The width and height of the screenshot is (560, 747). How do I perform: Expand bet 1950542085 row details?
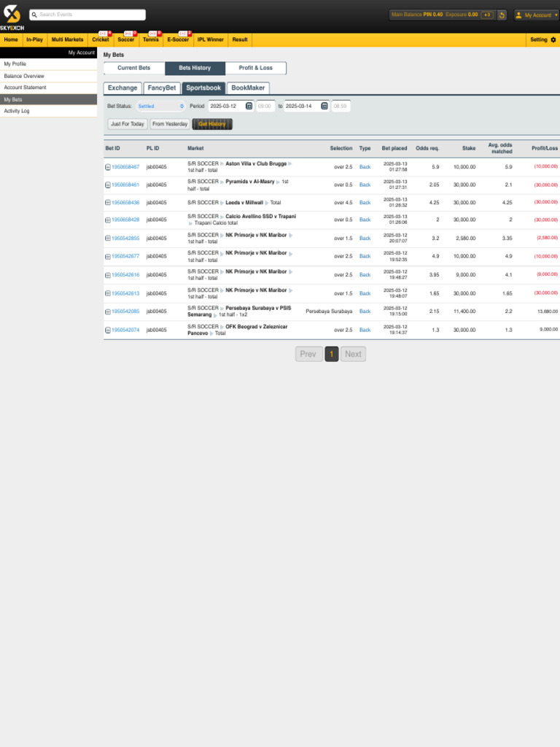tap(108, 311)
